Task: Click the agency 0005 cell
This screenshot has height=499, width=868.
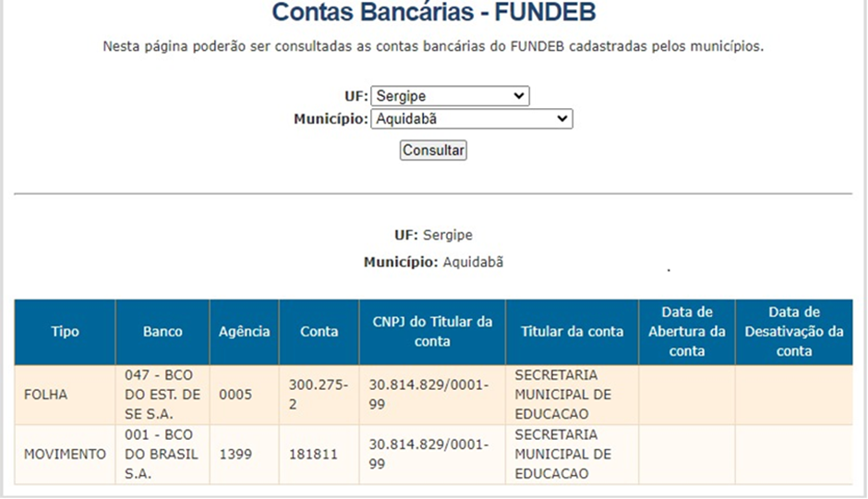Action: coord(244,395)
